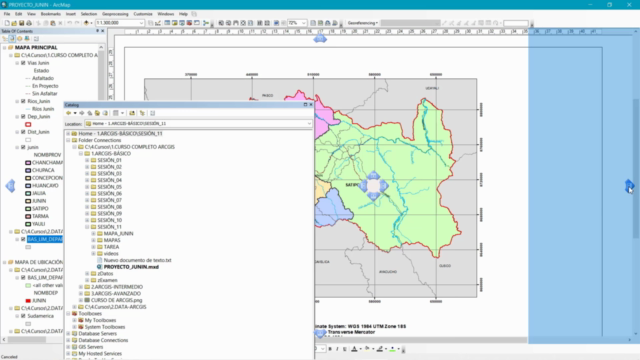Image resolution: width=640 pixels, height=360 pixels.
Task: Click the New Map File icon
Action: coord(7,23)
